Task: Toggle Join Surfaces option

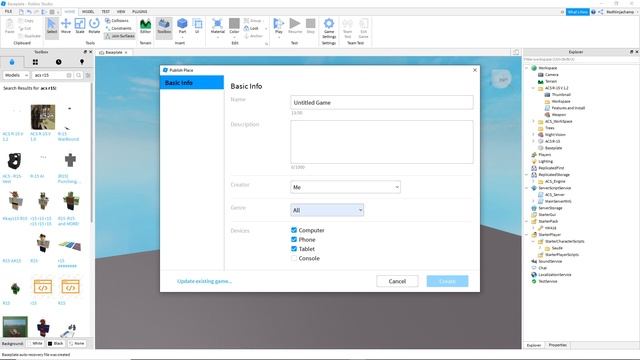Action: (119, 36)
